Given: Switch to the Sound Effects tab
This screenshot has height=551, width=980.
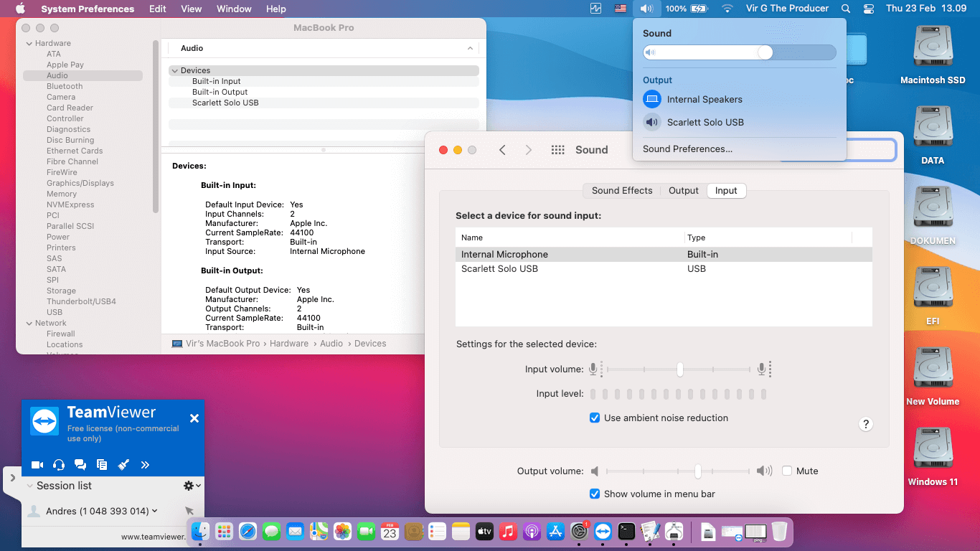Looking at the screenshot, I should pyautogui.click(x=621, y=190).
